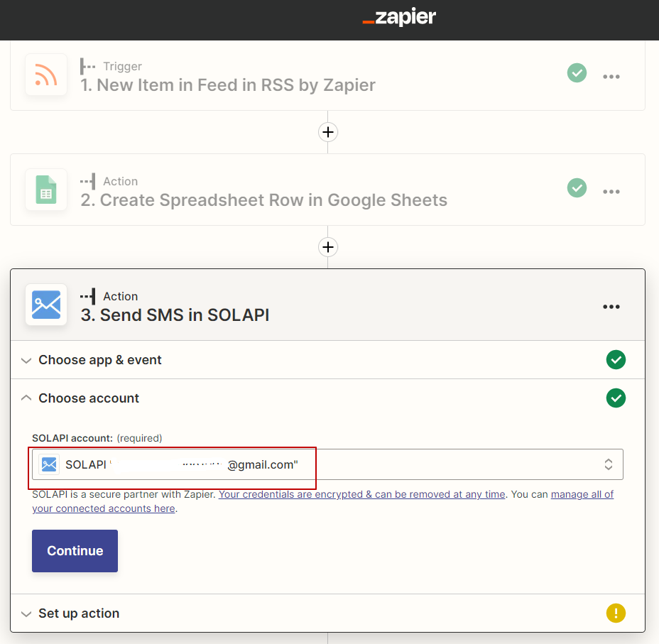Click the SOLAPI account: (required) label
The width and height of the screenshot is (659, 644).
pyautogui.click(x=97, y=438)
